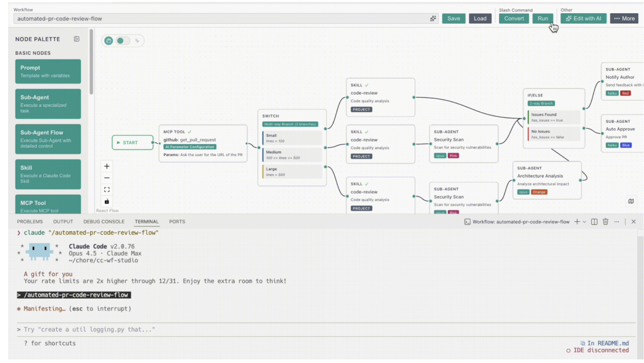
Task: Split the terminal panel
Action: 594,222
